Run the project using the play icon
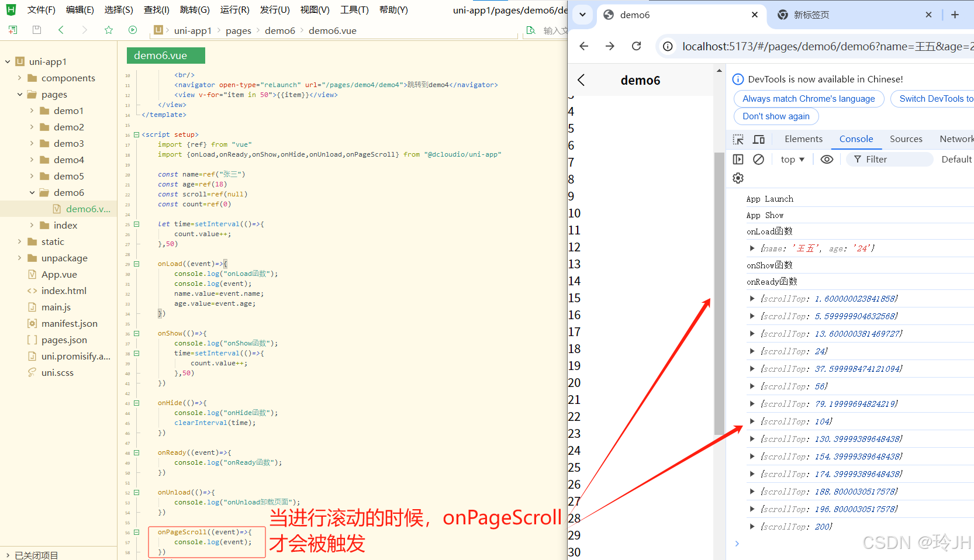Viewport: 974px width, 560px height. 133,30
